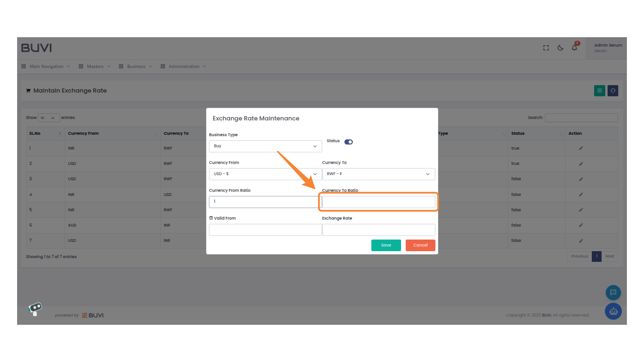Open the Business Type dropdown showing Buy
This screenshot has height=362, width=644.
(x=265, y=146)
